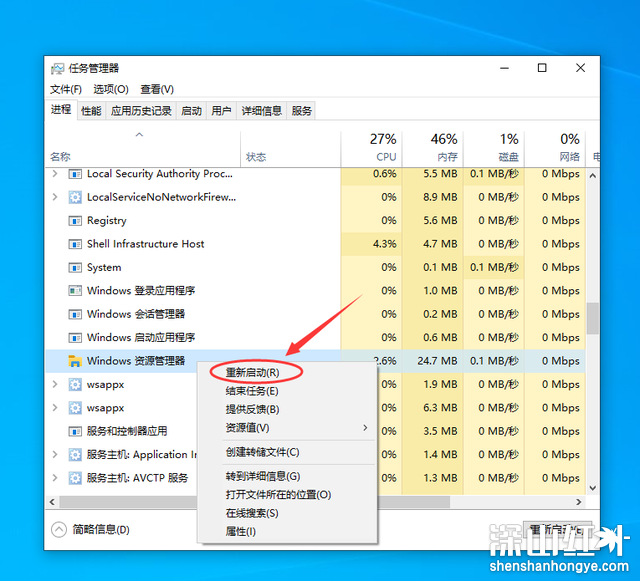Expand the wsappx row using 1.9 MB memory
This screenshot has width=640, height=581.
click(55, 384)
